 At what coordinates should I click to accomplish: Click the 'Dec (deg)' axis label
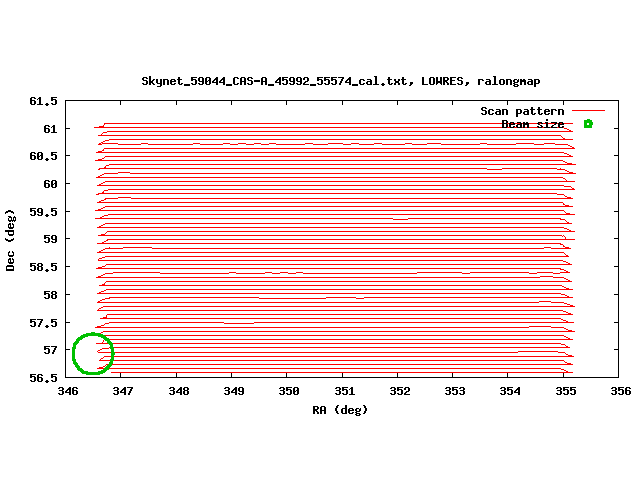point(10,240)
